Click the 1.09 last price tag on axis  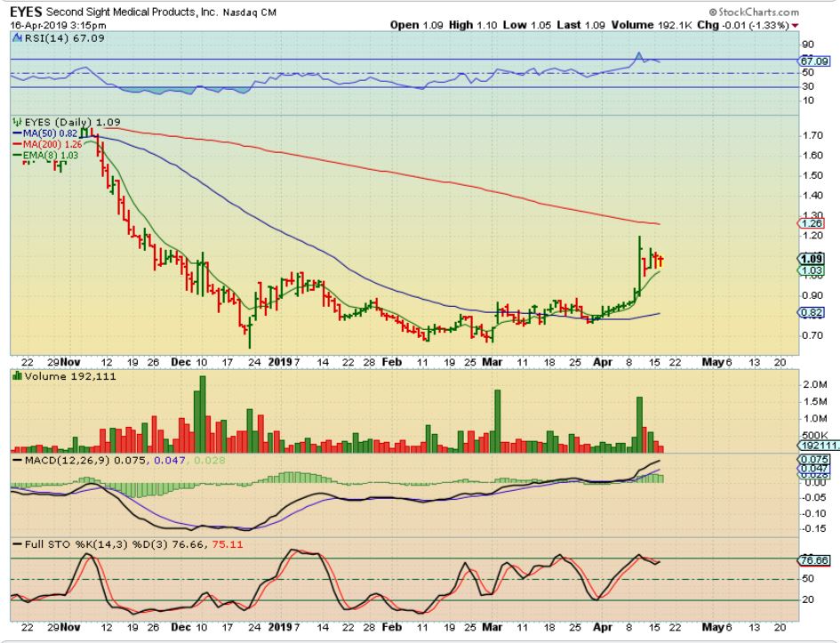pyautogui.click(x=812, y=259)
